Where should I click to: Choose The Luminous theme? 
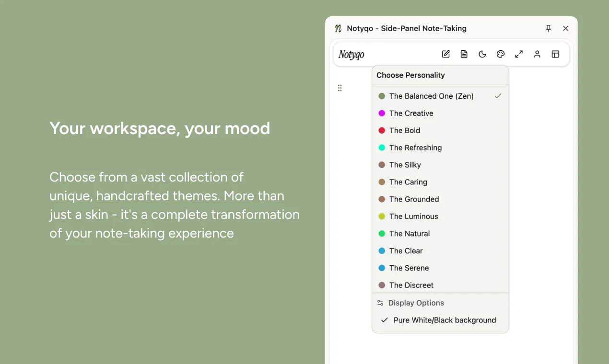pos(440,216)
